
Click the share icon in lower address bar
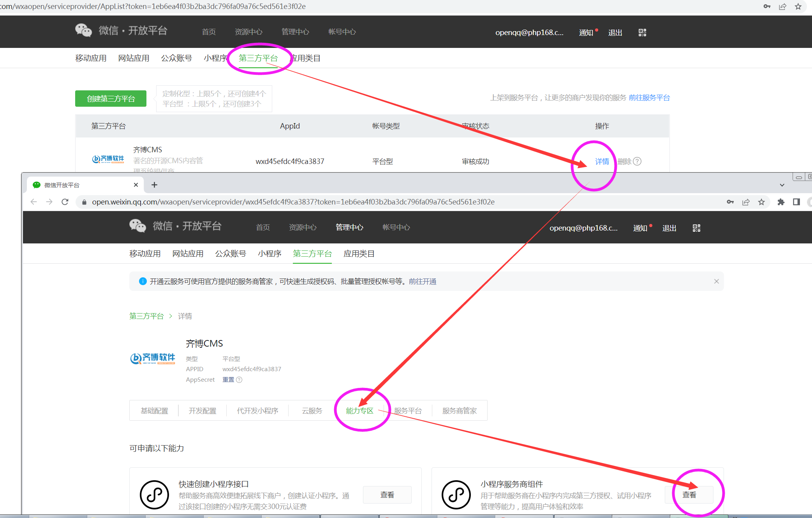746,202
